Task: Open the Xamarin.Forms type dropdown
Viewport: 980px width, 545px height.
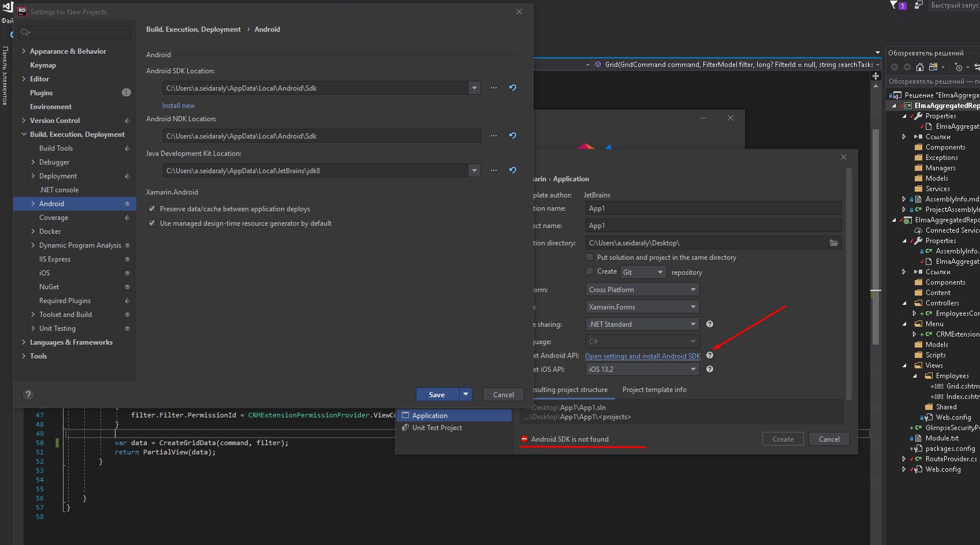Action: [x=642, y=307]
